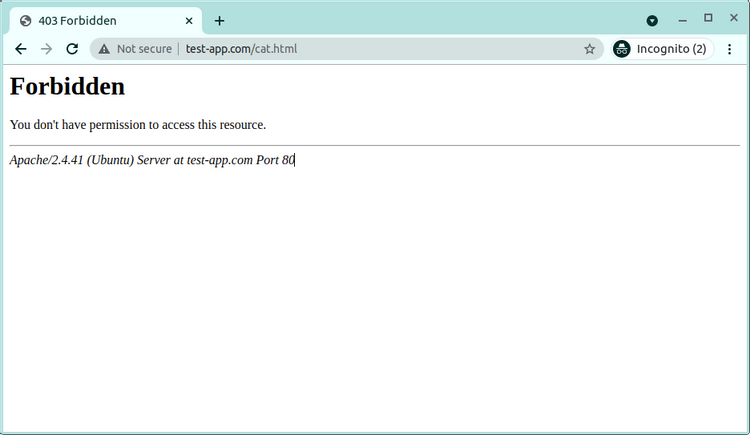Reload the current page
This screenshot has width=750, height=435.
click(72, 49)
